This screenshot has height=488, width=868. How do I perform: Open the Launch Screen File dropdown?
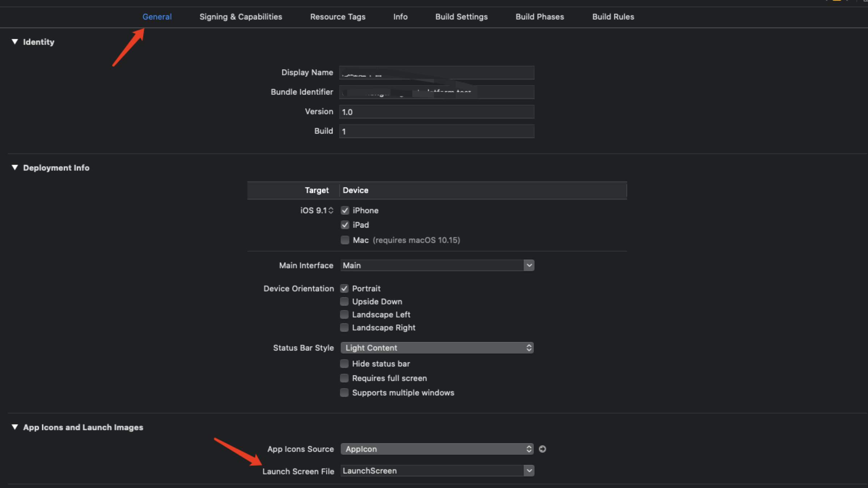point(529,471)
